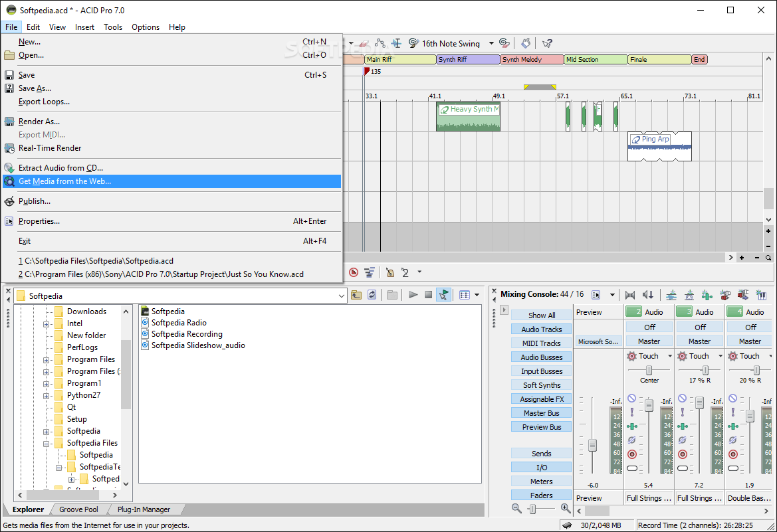The width and height of the screenshot is (777, 532).
Task: Select Save As menu entry
Action: pyautogui.click(x=172, y=88)
